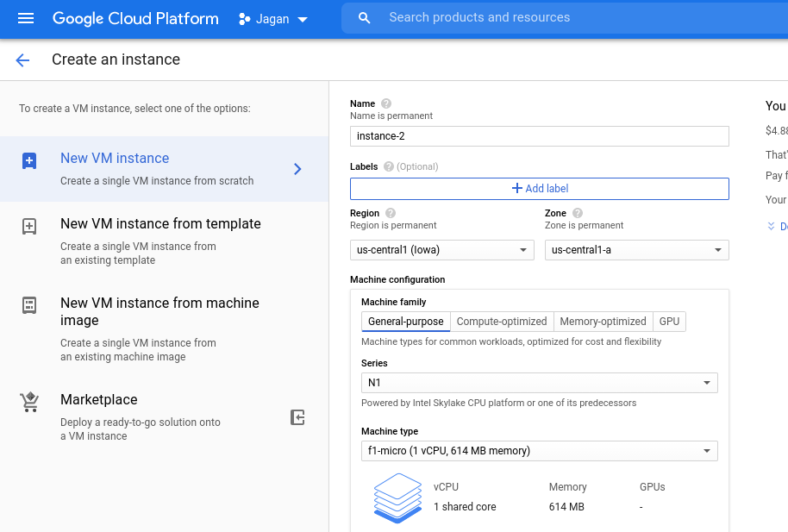Viewport: 788px width, 532px height.
Task: Click the New VM instance plus icon
Action: 29,161
